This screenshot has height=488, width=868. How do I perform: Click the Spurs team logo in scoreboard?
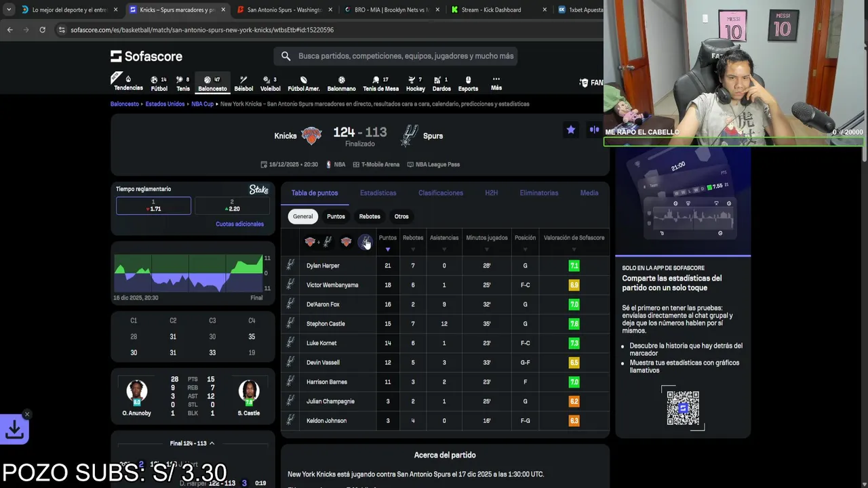click(x=409, y=136)
